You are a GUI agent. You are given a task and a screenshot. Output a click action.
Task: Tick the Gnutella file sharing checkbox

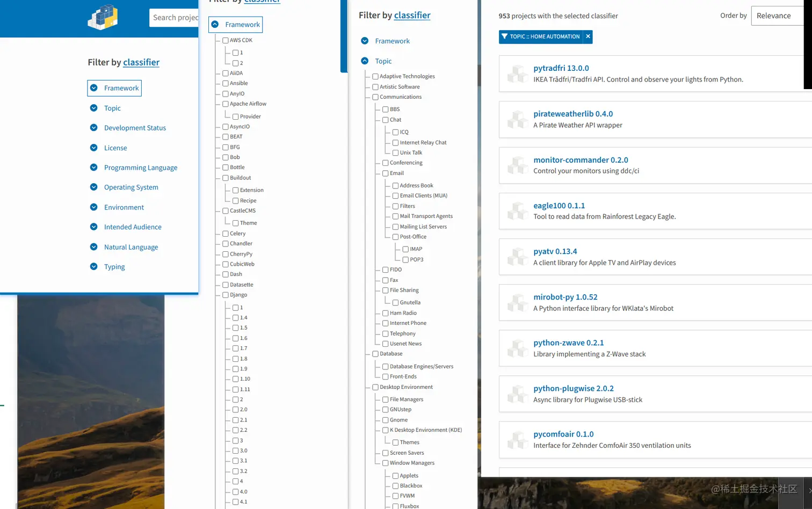(396, 303)
